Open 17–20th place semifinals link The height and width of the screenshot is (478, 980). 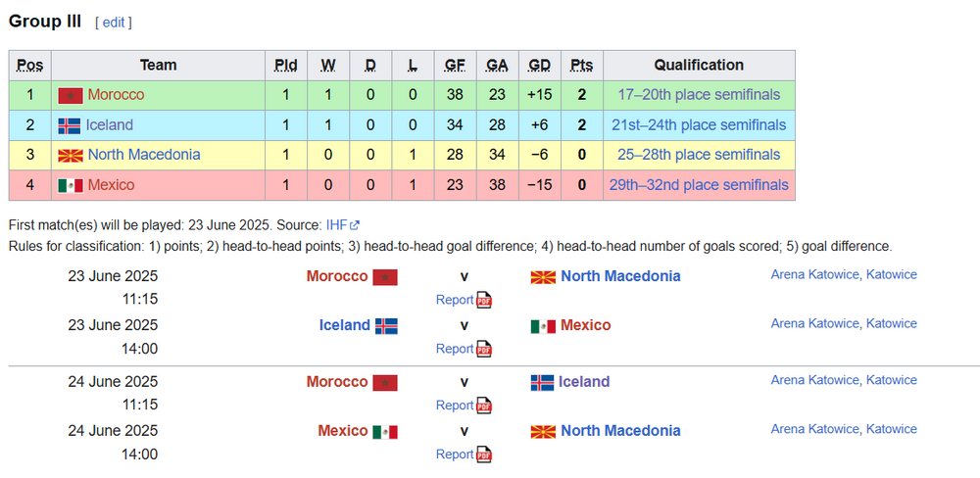click(x=699, y=95)
